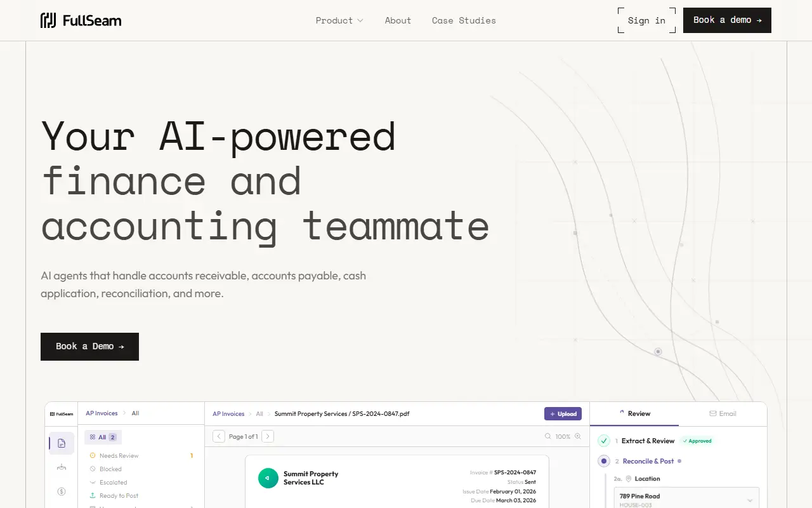Click the Ready to Post upload icon
Viewport: 812px width, 508px height.
(x=93, y=495)
